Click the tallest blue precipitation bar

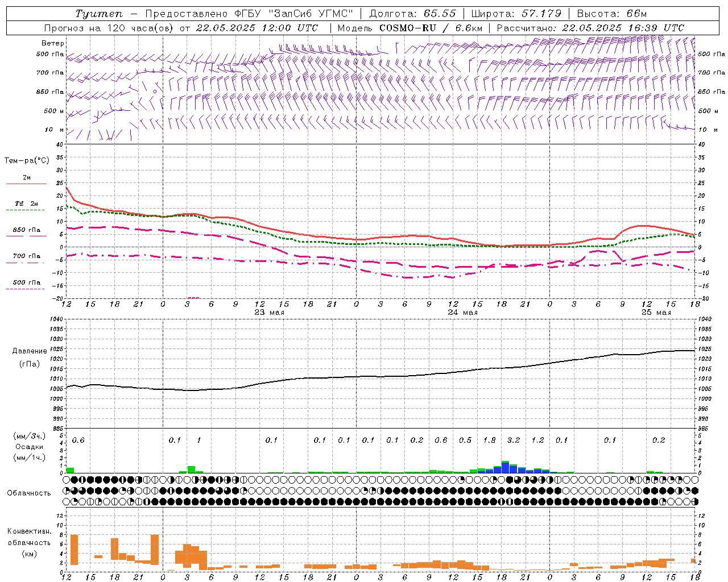coord(505,467)
